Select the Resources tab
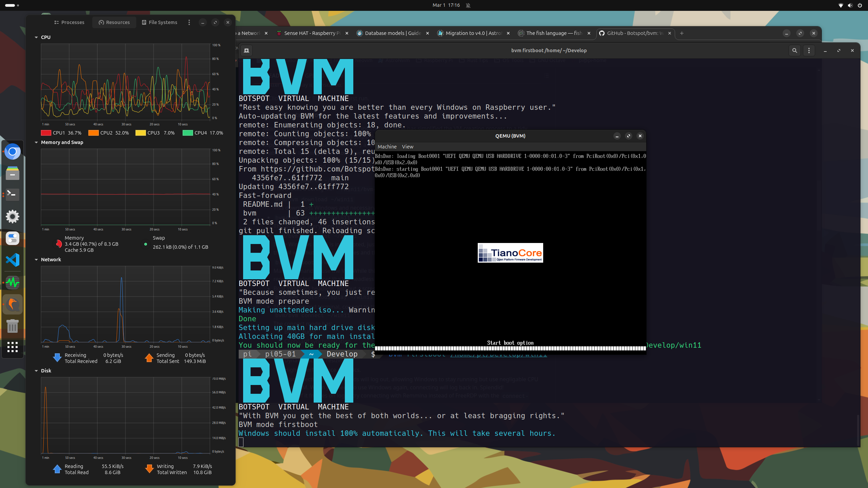 pos(114,22)
